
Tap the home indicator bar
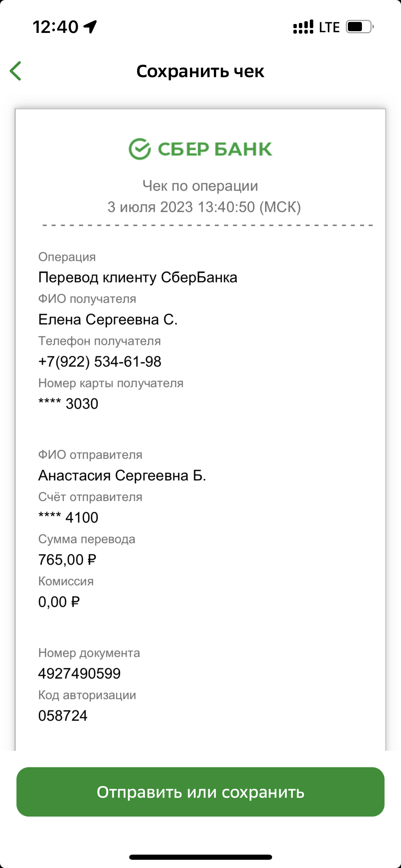click(x=200, y=857)
